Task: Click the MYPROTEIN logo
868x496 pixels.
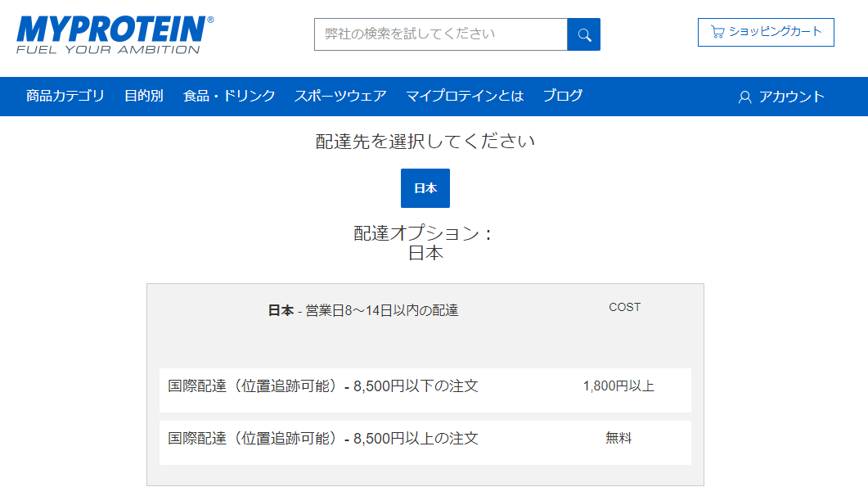Action: click(115, 35)
